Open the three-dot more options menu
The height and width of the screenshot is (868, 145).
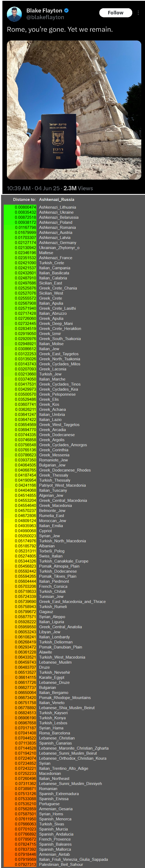coord(138,13)
